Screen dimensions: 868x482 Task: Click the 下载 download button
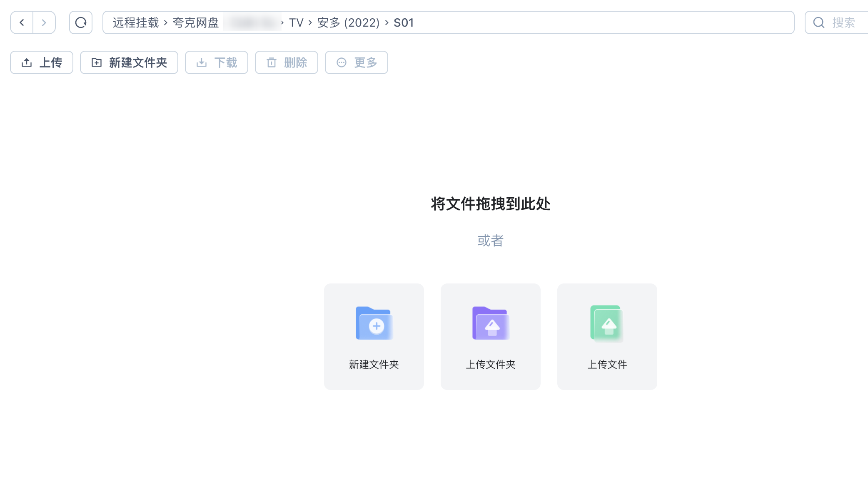(217, 62)
